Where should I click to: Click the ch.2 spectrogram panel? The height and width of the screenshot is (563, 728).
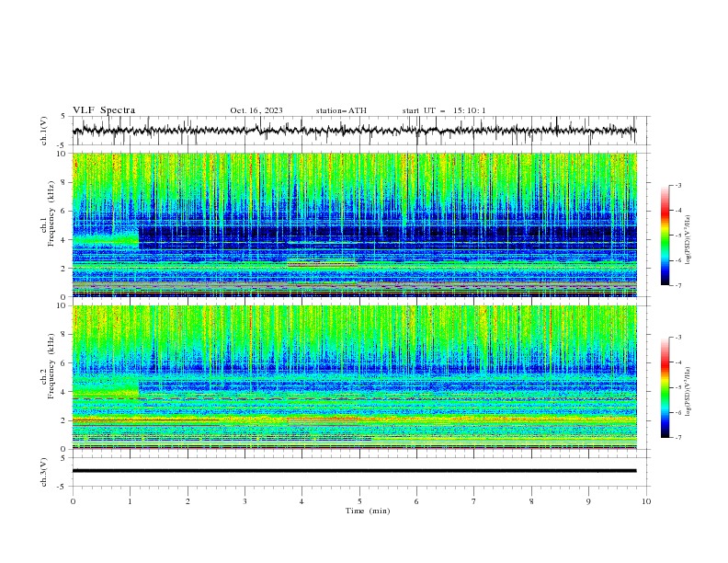point(355,377)
